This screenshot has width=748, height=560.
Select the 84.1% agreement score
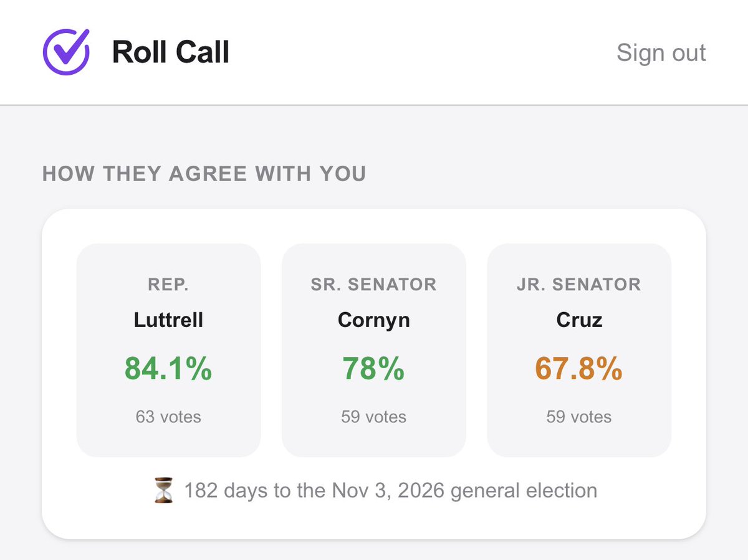pyautogui.click(x=168, y=369)
